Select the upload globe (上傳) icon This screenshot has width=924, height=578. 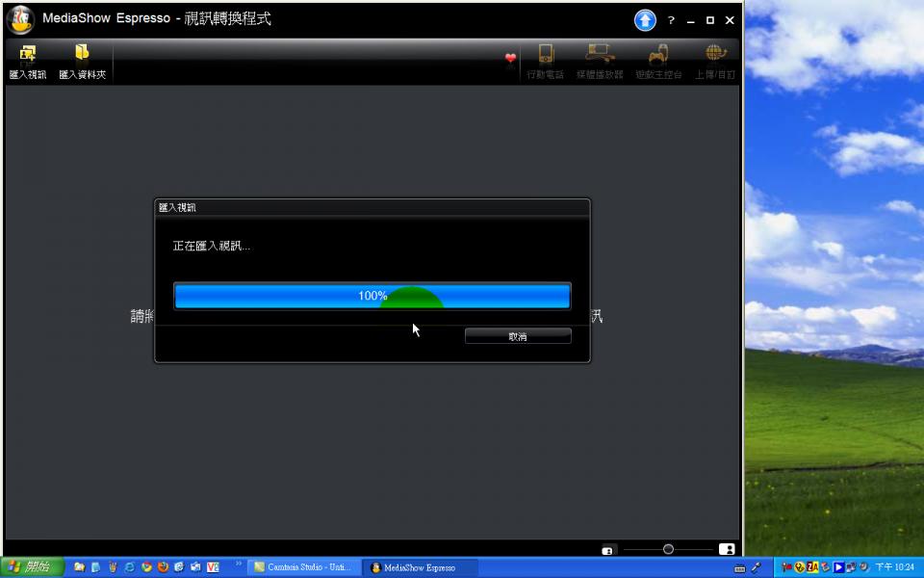point(715,54)
